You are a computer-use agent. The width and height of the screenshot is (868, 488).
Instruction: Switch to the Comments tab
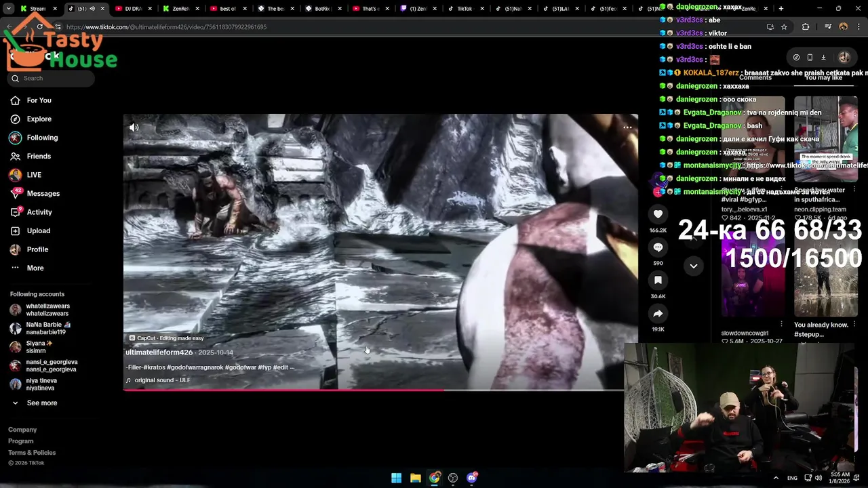coord(755,77)
